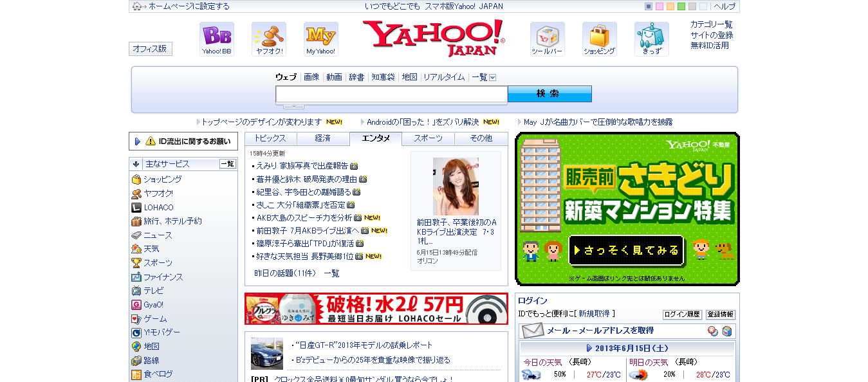868x382 pixels.
Task: Open the ツールバー toolbar icon
Action: (548, 39)
